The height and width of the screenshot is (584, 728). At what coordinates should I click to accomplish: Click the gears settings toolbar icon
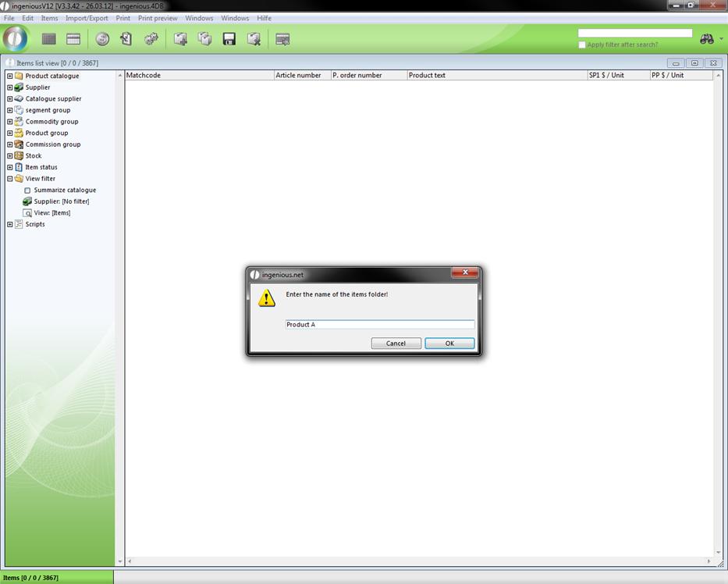pyautogui.click(x=151, y=39)
